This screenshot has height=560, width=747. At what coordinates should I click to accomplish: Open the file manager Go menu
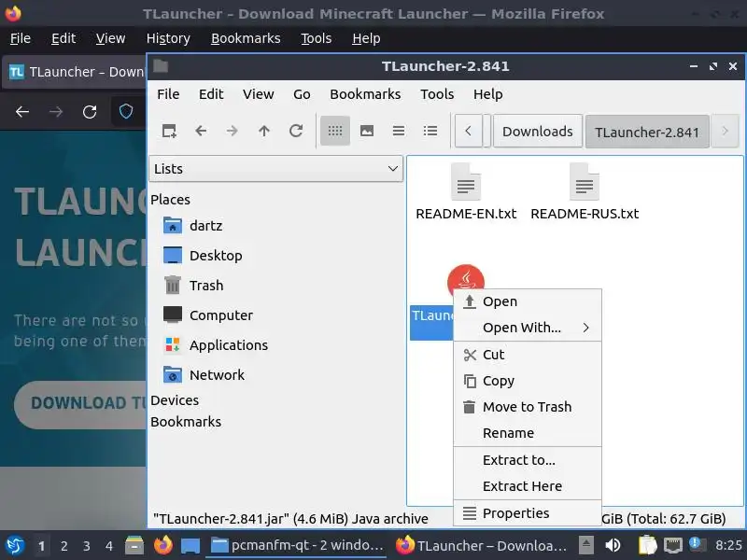click(302, 94)
